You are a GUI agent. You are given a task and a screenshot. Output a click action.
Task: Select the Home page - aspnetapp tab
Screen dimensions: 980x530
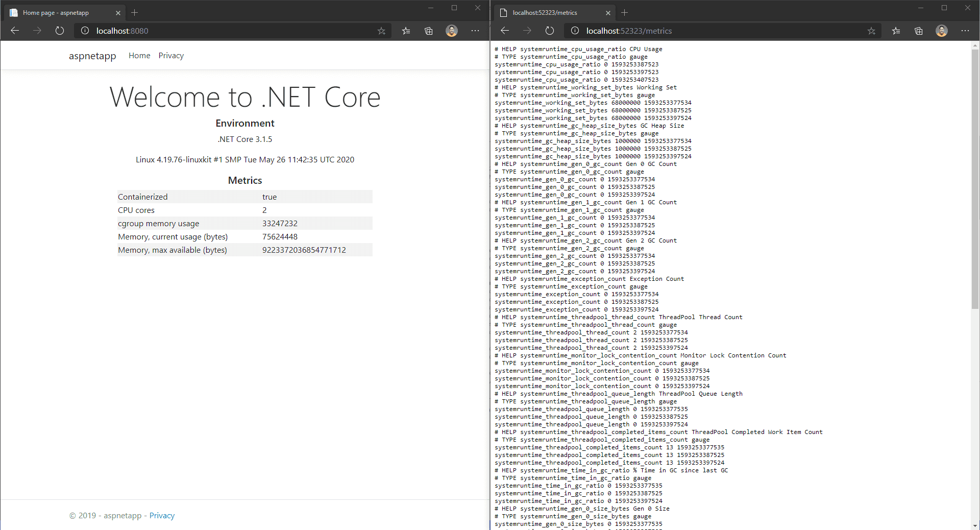pos(65,13)
